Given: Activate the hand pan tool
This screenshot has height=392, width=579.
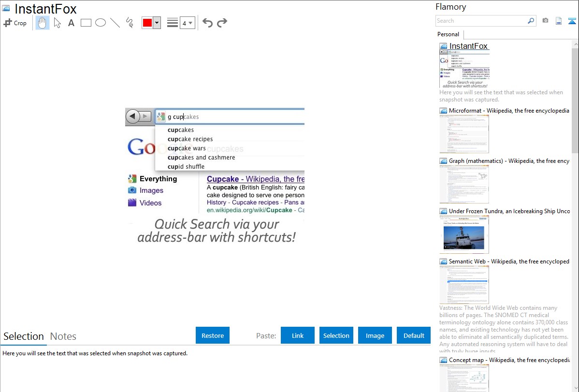Looking at the screenshot, I should (x=42, y=23).
